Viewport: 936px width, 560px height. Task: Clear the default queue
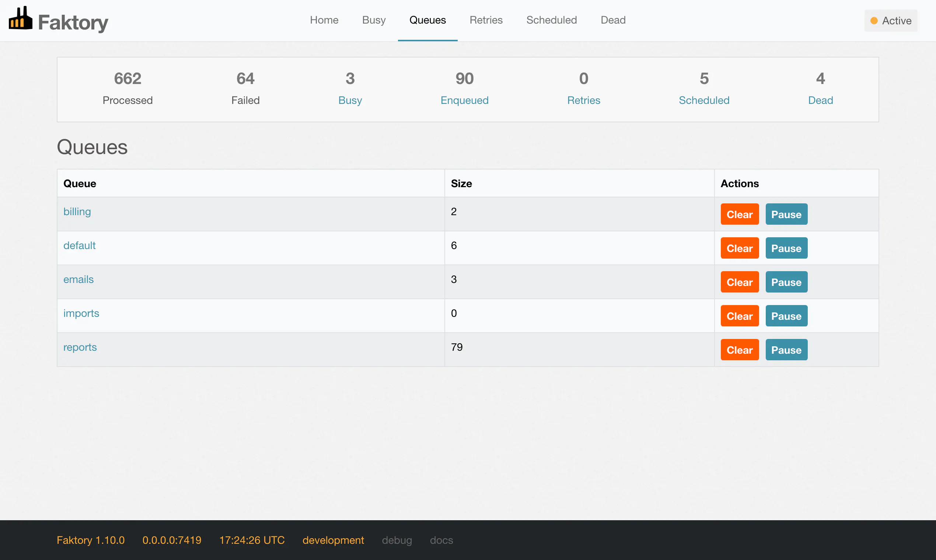coord(739,248)
